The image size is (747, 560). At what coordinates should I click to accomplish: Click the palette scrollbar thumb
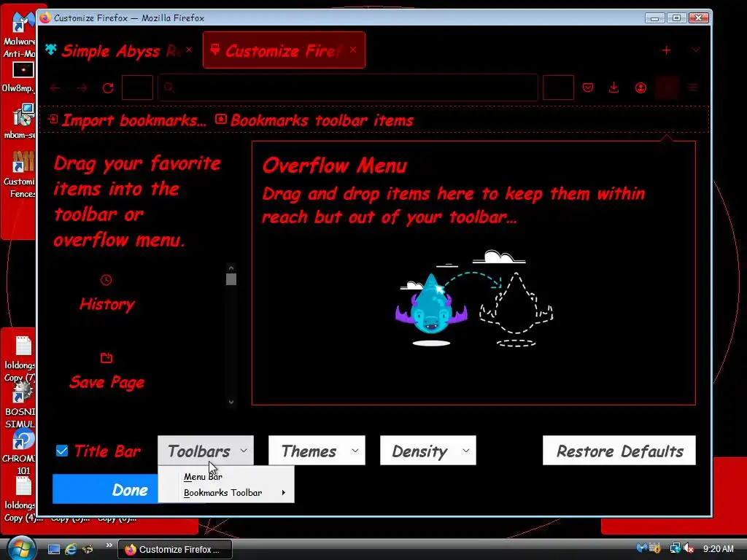coord(231,279)
